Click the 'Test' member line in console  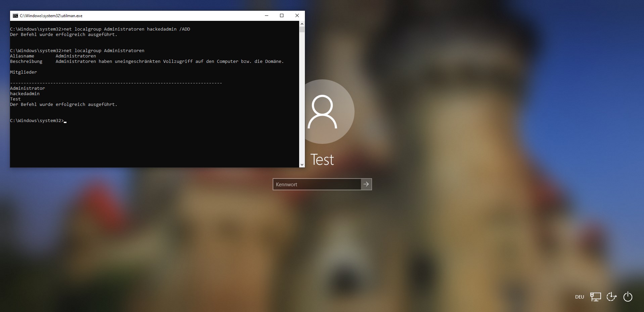click(15, 99)
